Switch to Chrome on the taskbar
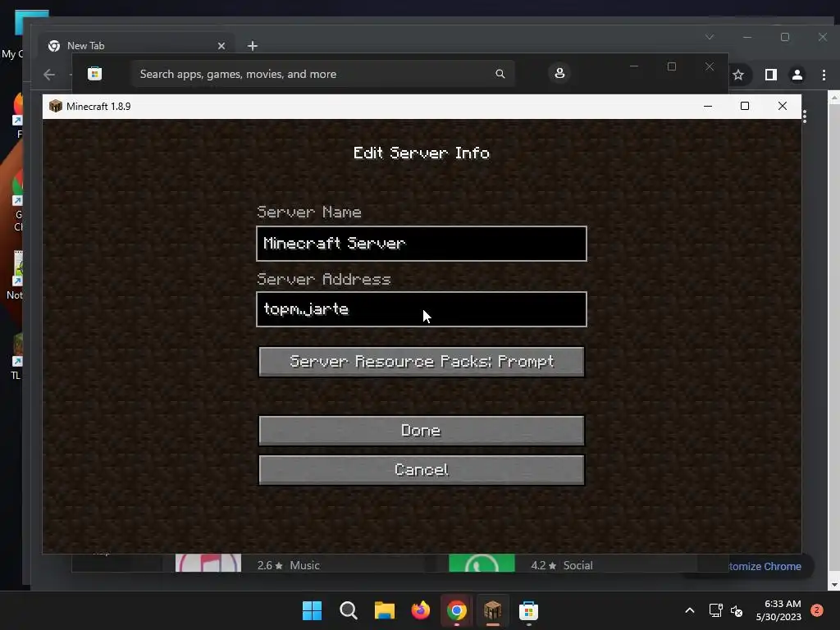 pos(456,610)
